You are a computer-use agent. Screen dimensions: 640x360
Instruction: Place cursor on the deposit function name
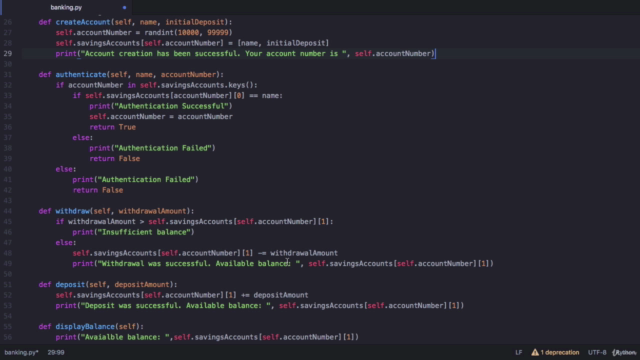coord(70,284)
